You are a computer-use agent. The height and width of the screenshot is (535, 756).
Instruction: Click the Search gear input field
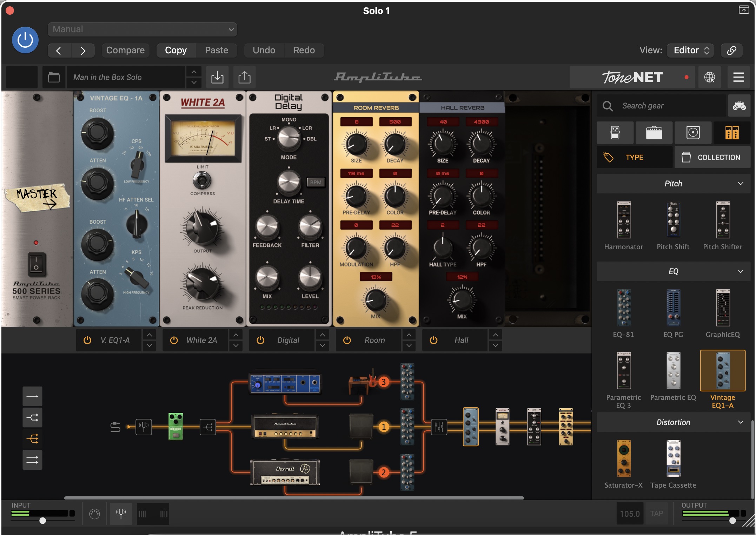pyautogui.click(x=661, y=105)
